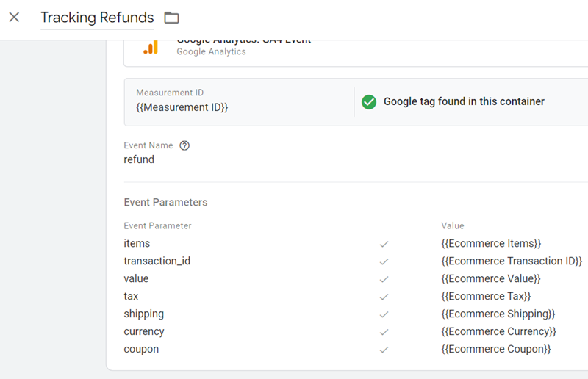Screen dimensions: 588x379
Task: Click the currency parameter name
Action: click(144, 331)
